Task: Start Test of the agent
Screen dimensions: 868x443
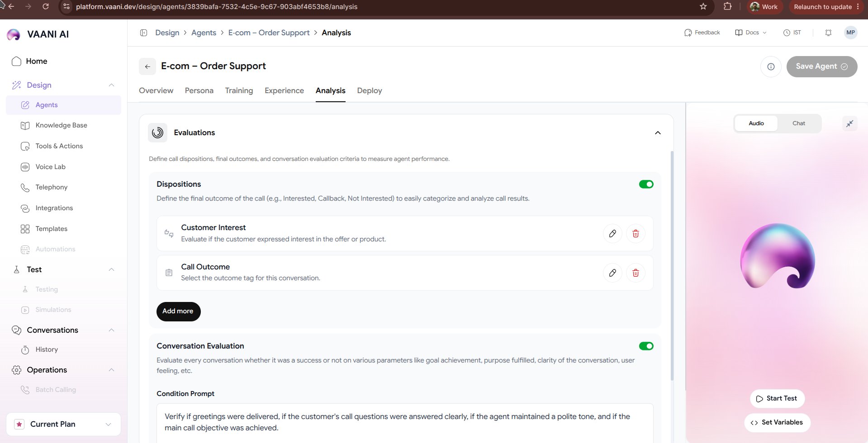Action: pyautogui.click(x=777, y=399)
